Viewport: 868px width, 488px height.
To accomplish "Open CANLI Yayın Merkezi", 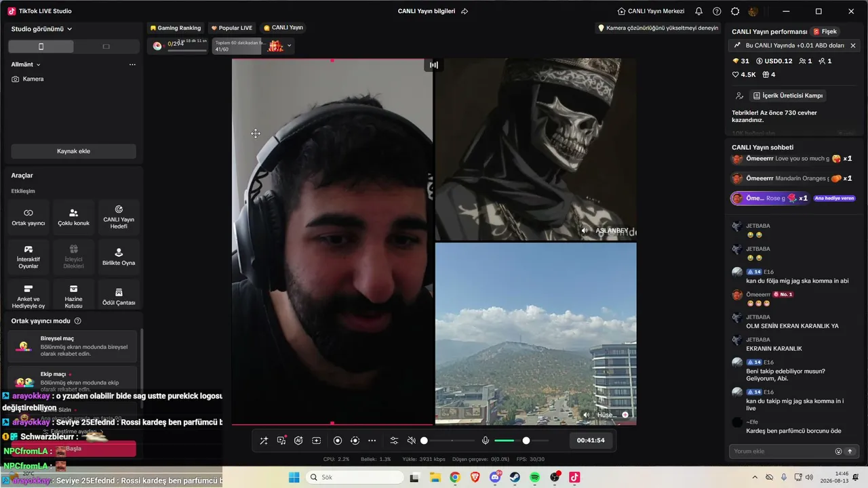I will point(651,11).
